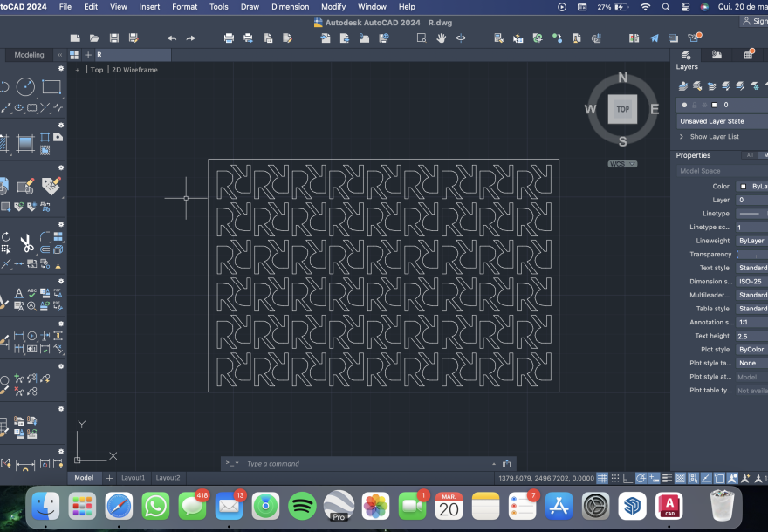Select the Pan hand tool

click(x=442, y=38)
